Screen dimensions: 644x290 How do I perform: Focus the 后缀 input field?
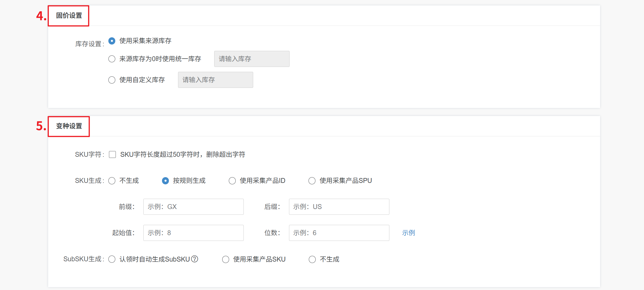click(x=339, y=207)
